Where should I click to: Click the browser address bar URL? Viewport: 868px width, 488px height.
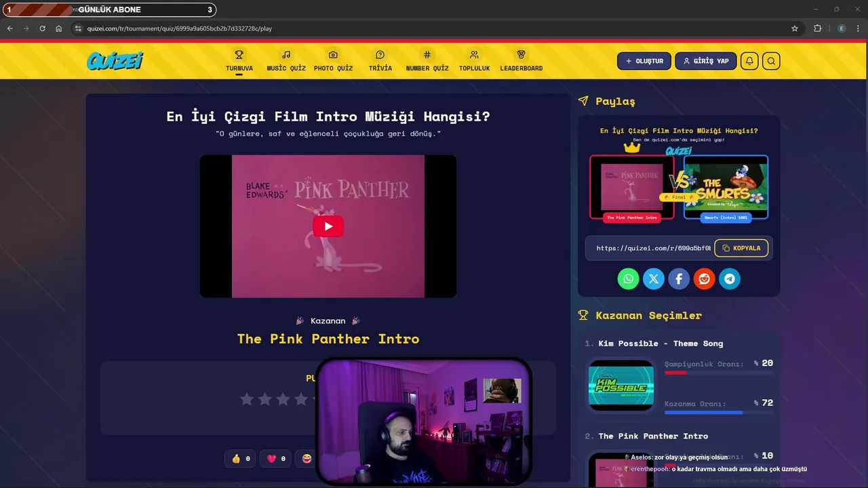[179, 28]
